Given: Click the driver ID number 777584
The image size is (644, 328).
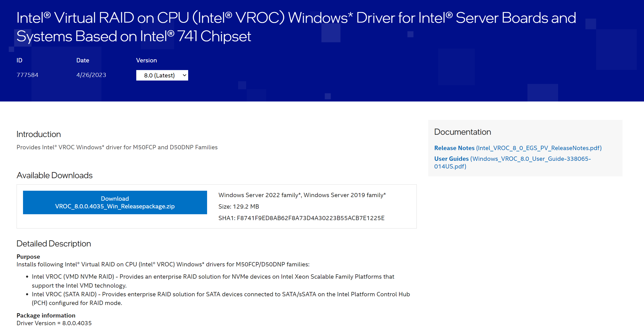Looking at the screenshot, I should click(27, 75).
